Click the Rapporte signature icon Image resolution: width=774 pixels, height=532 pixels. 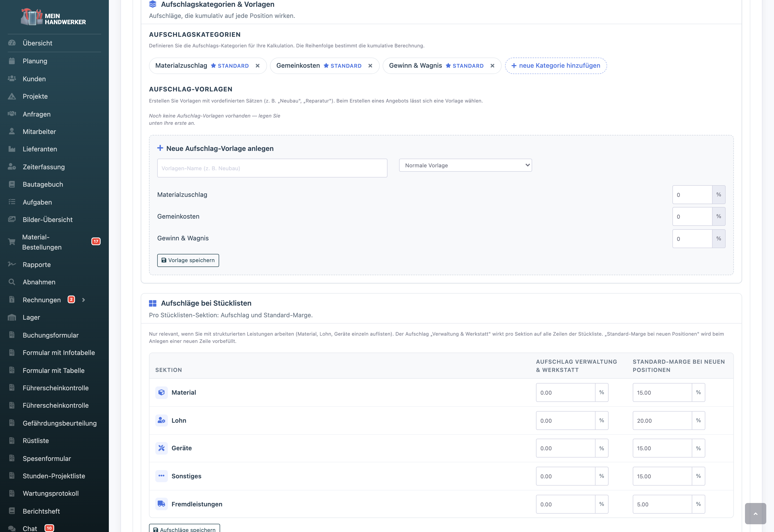tap(12, 264)
